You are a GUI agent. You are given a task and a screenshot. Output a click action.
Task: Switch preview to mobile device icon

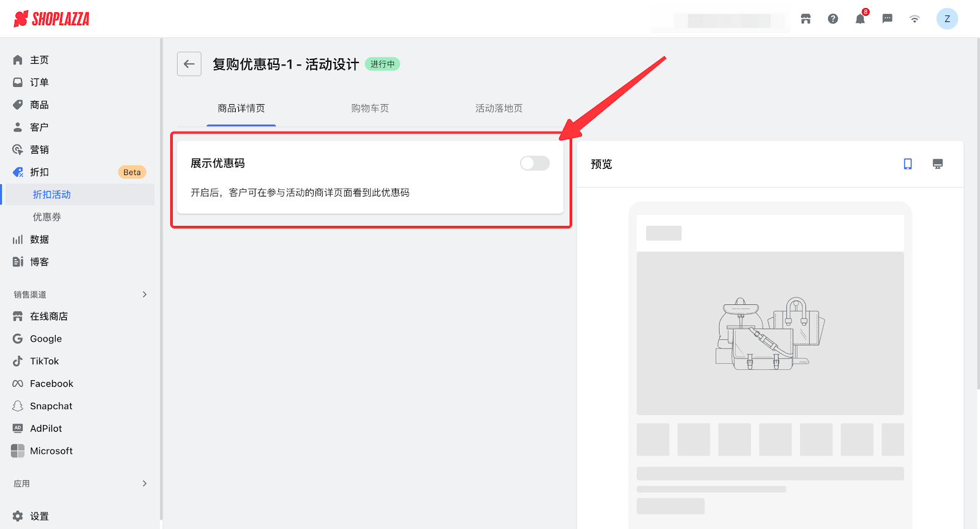point(908,164)
